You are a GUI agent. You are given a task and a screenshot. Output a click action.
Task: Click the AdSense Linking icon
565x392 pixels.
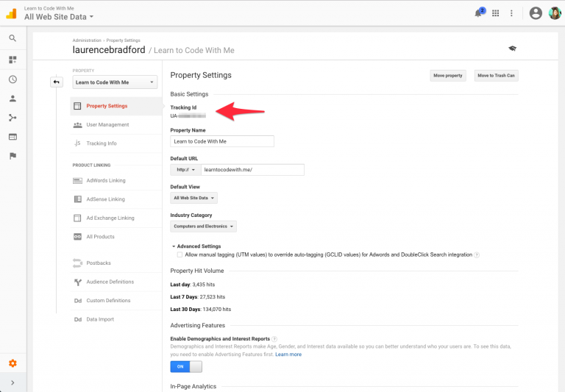pyautogui.click(x=77, y=199)
